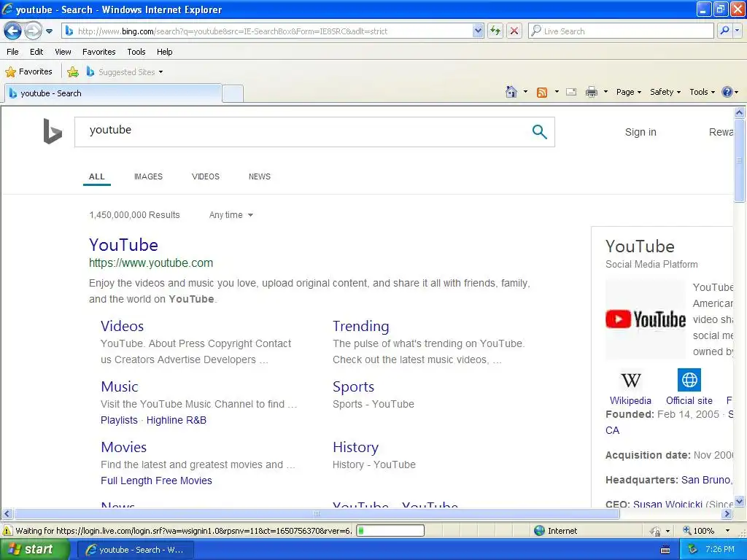
Task: Open the Movies sublink
Action: pos(123,447)
